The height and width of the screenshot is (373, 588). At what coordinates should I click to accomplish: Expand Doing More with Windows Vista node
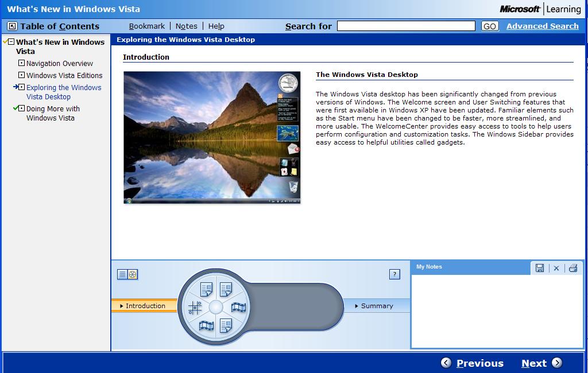point(21,108)
